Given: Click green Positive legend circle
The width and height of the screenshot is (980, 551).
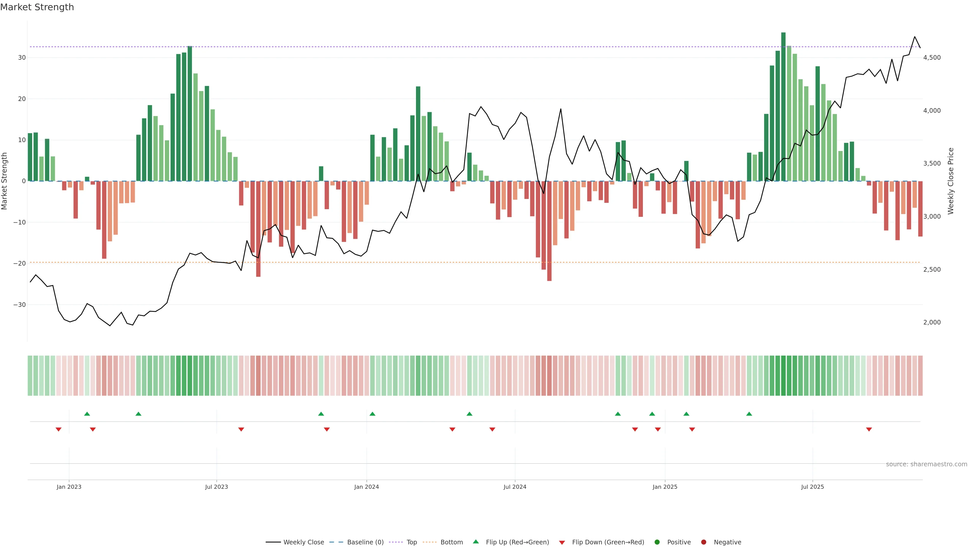Looking at the screenshot, I should pyautogui.click(x=657, y=542).
